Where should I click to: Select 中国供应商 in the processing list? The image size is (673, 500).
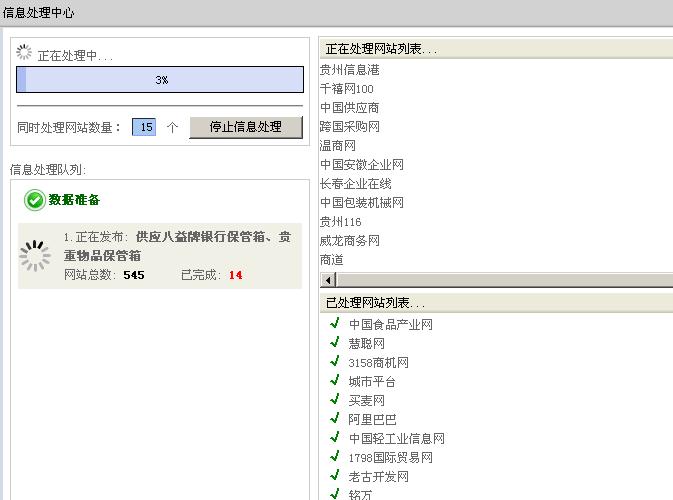point(350,108)
